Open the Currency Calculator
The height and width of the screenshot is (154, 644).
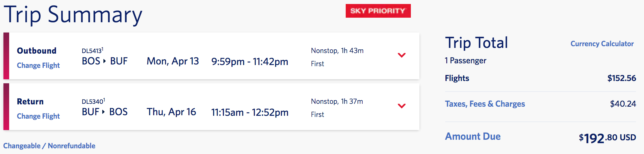602,44
